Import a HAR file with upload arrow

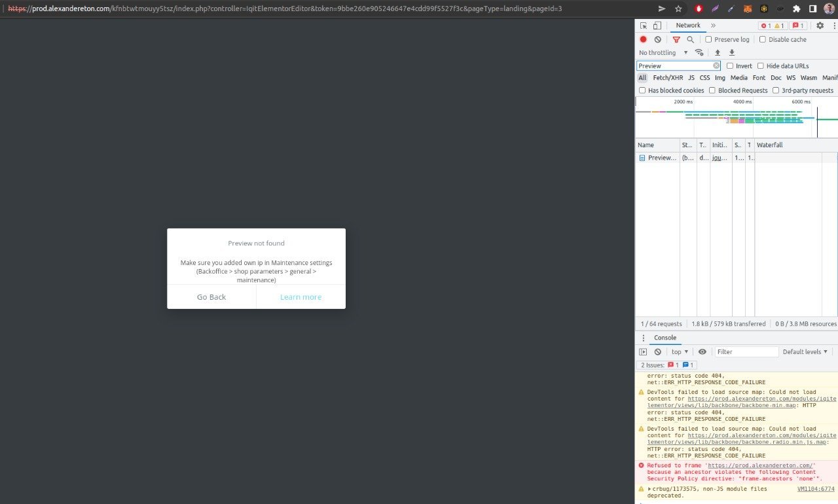pos(718,52)
